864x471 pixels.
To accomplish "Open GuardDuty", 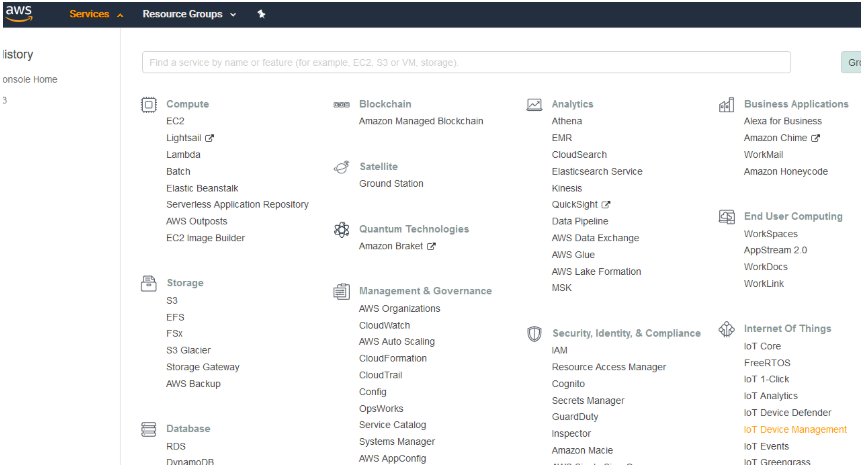I will click(575, 417).
